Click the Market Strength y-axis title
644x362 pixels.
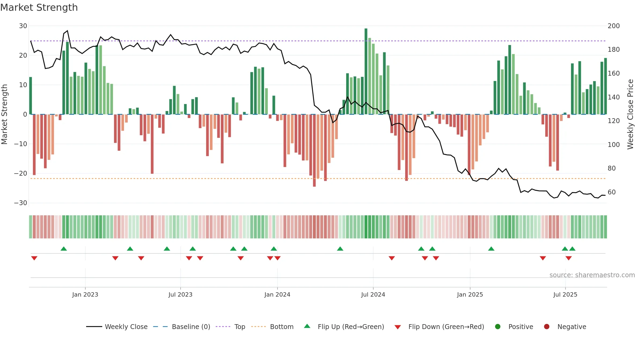click(4, 114)
